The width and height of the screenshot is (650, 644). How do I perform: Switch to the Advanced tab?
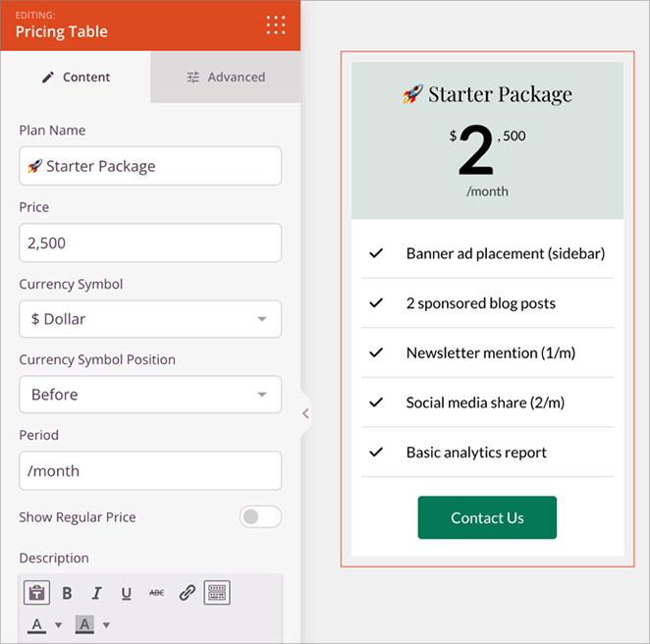tap(226, 77)
